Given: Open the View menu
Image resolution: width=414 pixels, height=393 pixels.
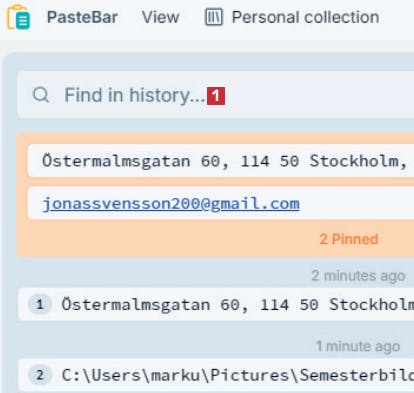Looking at the screenshot, I should [160, 17].
